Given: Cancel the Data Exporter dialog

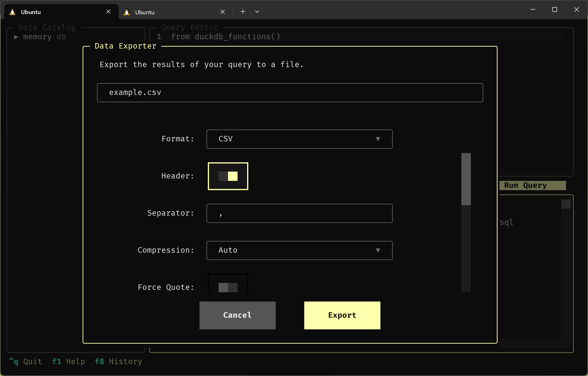Looking at the screenshot, I should [237, 315].
